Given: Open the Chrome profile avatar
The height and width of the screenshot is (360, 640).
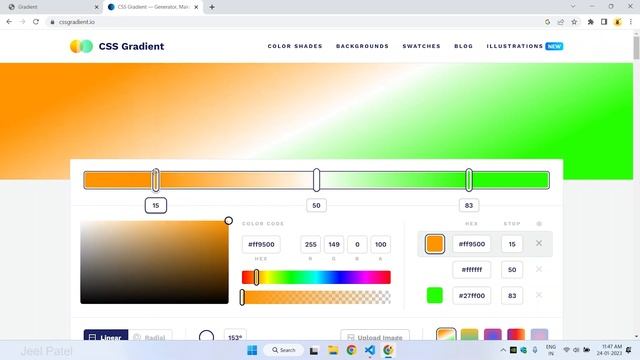Looking at the screenshot, I should [x=618, y=22].
